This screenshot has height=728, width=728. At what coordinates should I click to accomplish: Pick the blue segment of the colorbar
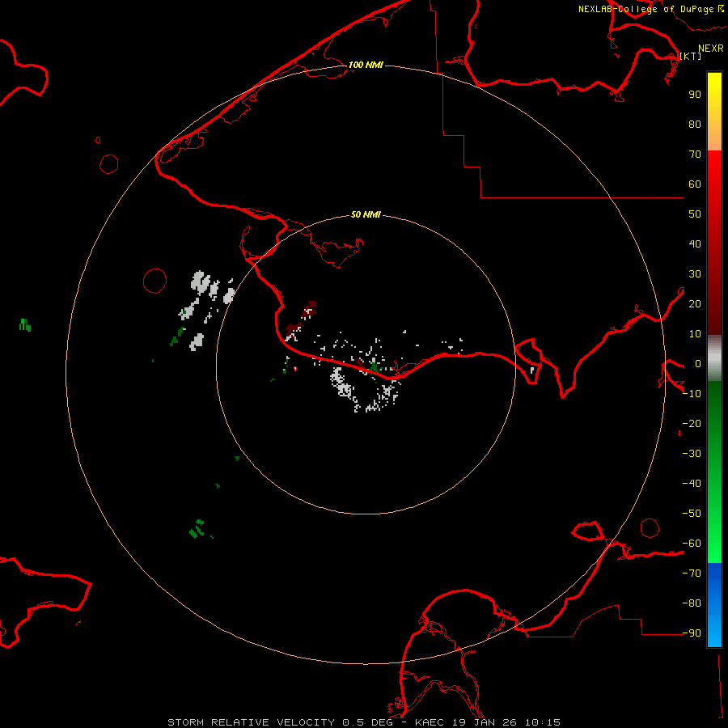pos(714,604)
